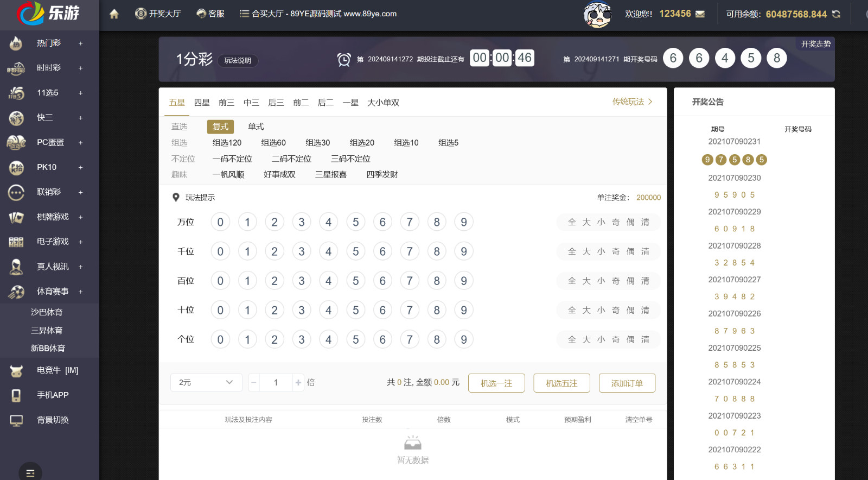This screenshot has height=480, width=868.
Task: Click the multiplier input field
Action: [276, 382]
